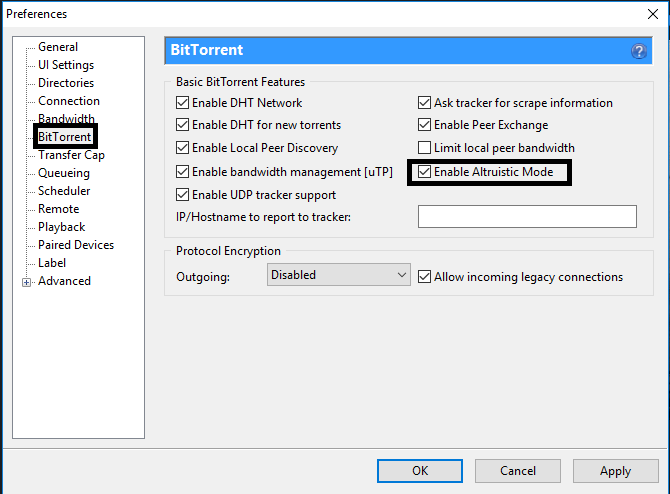Open the Outgoing encryption dropdown

[x=339, y=275]
